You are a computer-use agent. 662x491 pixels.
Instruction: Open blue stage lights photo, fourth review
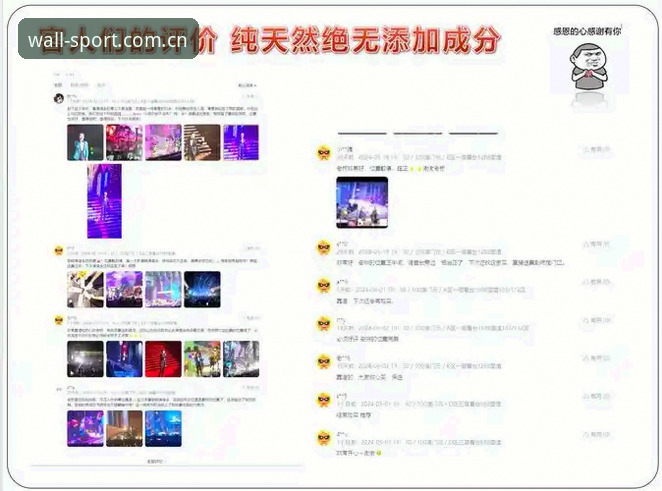click(163, 429)
